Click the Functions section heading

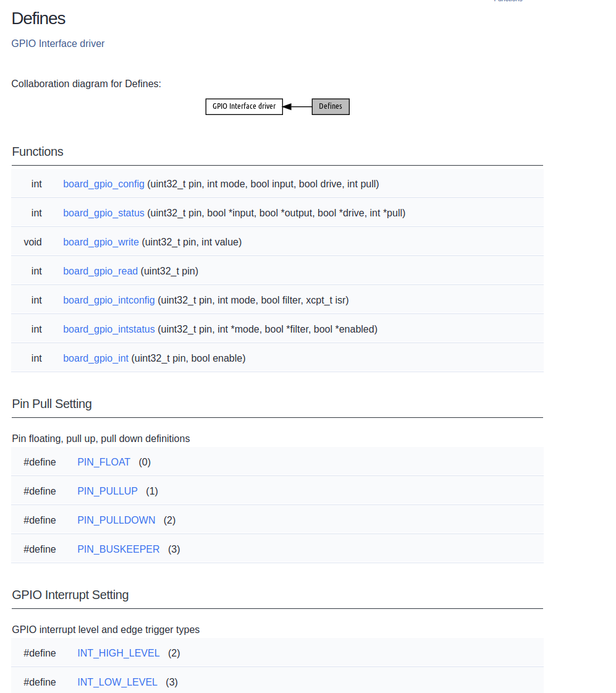pyautogui.click(x=38, y=152)
